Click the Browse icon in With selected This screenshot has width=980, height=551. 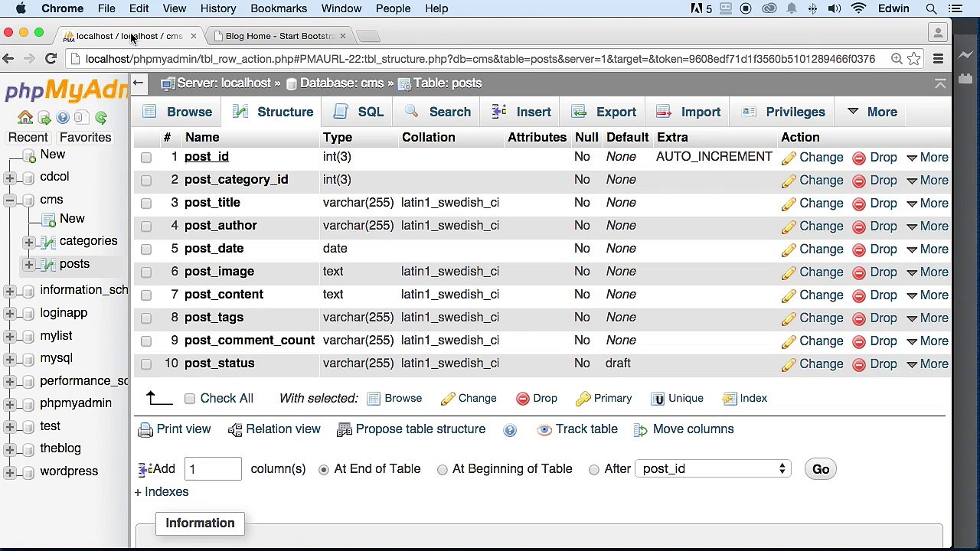(x=374, y=398)
